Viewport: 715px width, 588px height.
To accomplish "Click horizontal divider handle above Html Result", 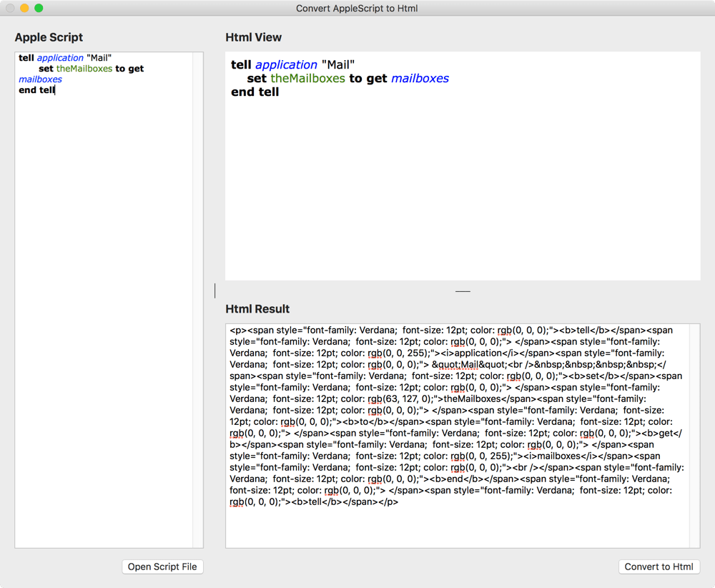I will tap(463, 291).
